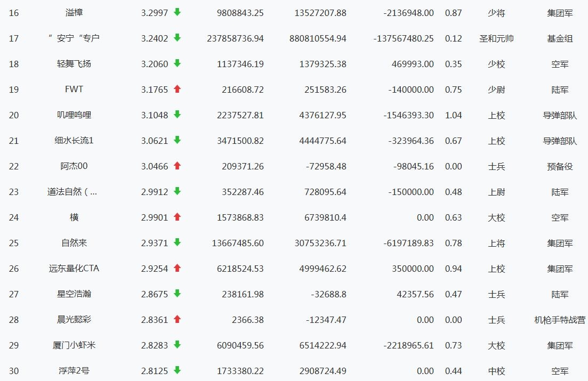
Task: Select the net value 3.2997 cell
Action: (x=154, y=13)
